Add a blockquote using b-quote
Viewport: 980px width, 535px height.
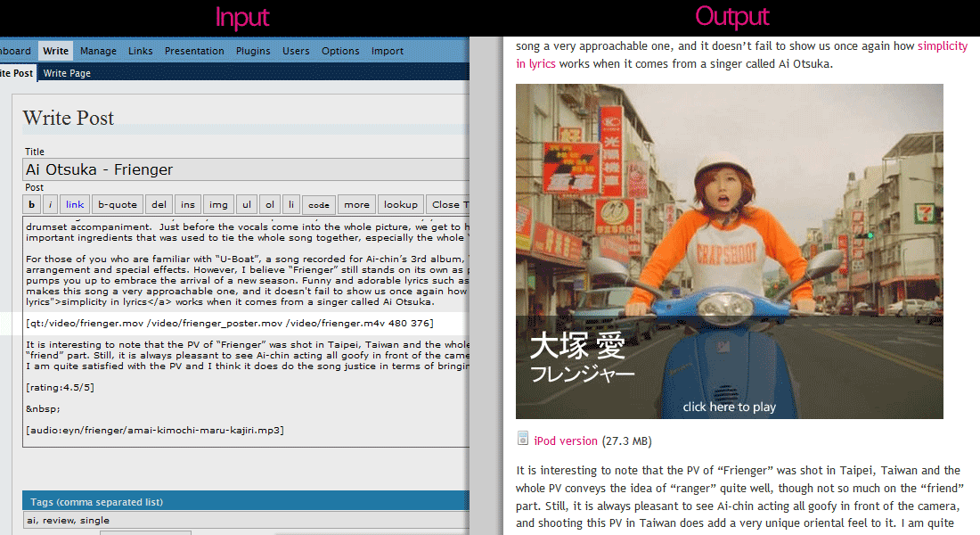coord(118,204)
